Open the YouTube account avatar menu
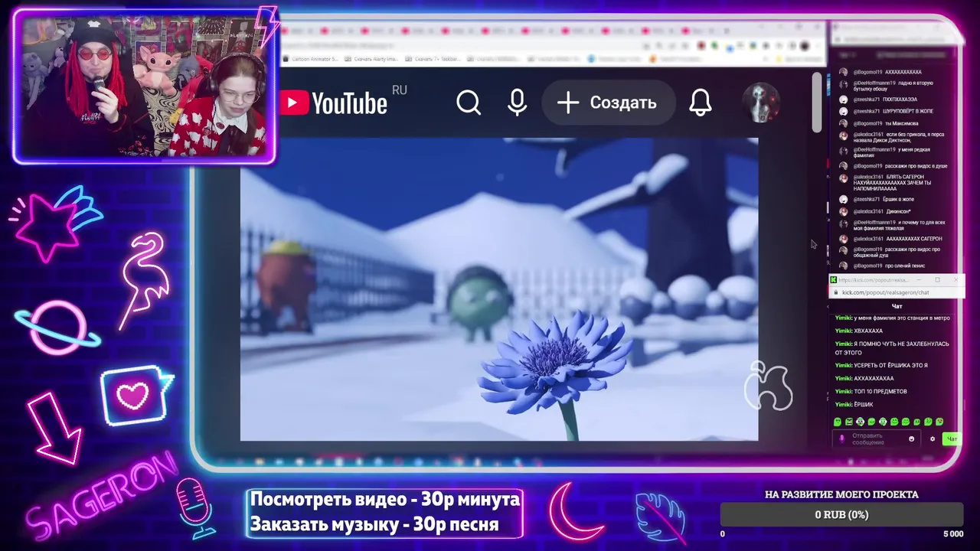Viewport: 980px width, 551px height. pyautogui.click(x=761, y=103)
